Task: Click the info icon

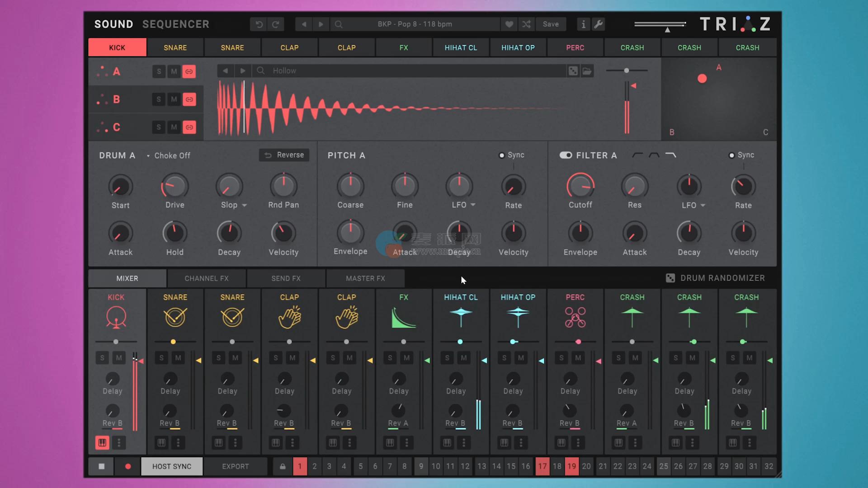Action: [x=583, y=24]
